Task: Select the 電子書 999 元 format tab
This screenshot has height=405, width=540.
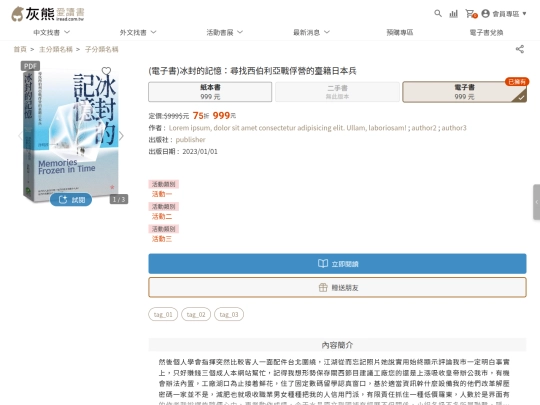Action: click(464, 92)
